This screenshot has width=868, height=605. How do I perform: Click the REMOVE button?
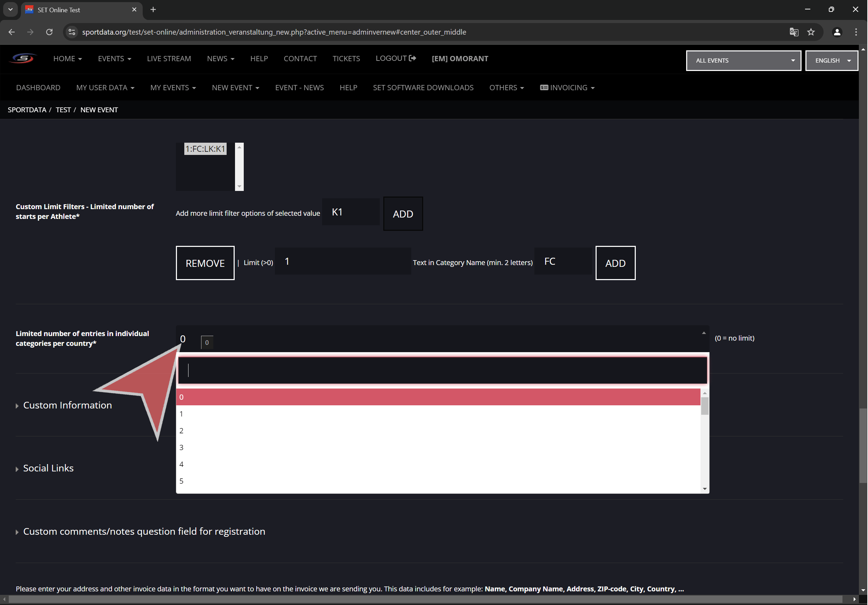[x=205, y=263]
